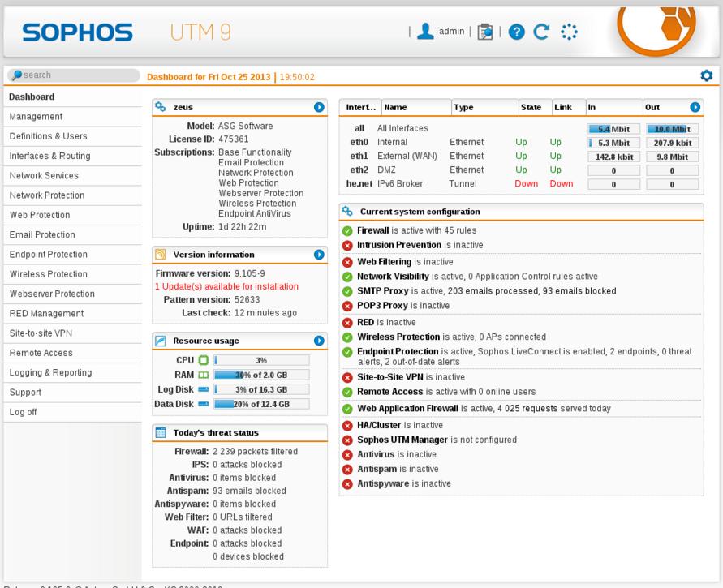Click the Log Disk drive icon
The image size is (723, 588).
click(x=204, y=389)
